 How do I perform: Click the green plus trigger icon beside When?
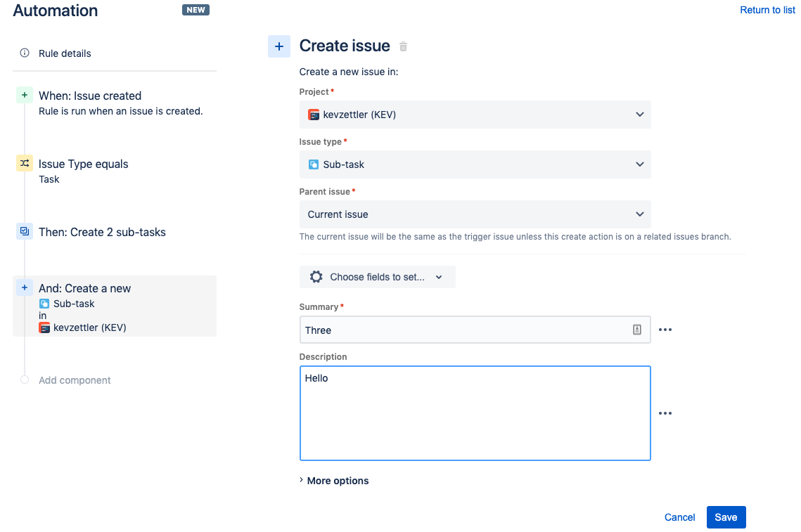coord(25,93)
